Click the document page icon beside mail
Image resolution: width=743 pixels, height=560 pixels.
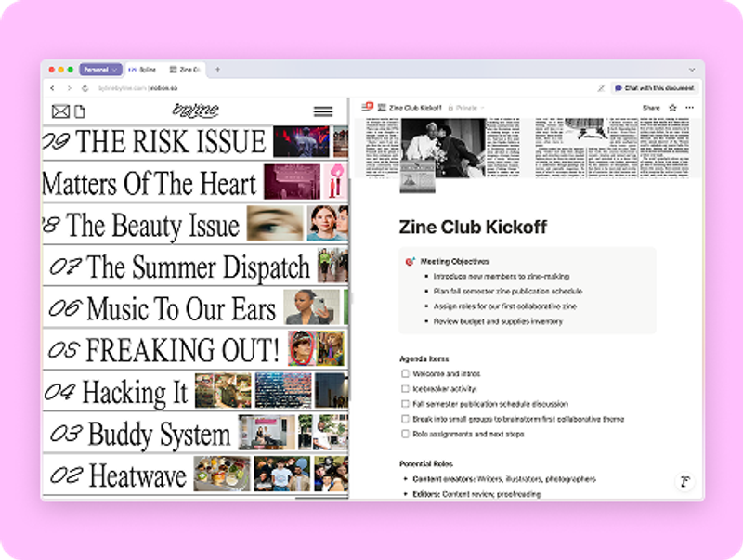click(80, 111)
